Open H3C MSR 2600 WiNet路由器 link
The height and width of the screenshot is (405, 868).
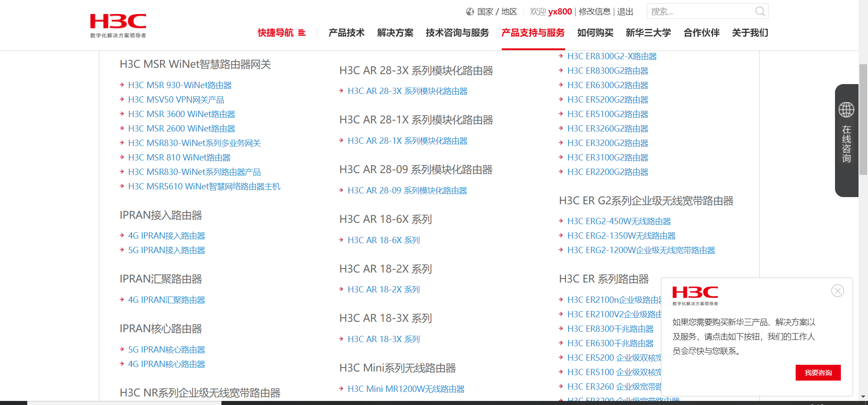click(182, 128)
